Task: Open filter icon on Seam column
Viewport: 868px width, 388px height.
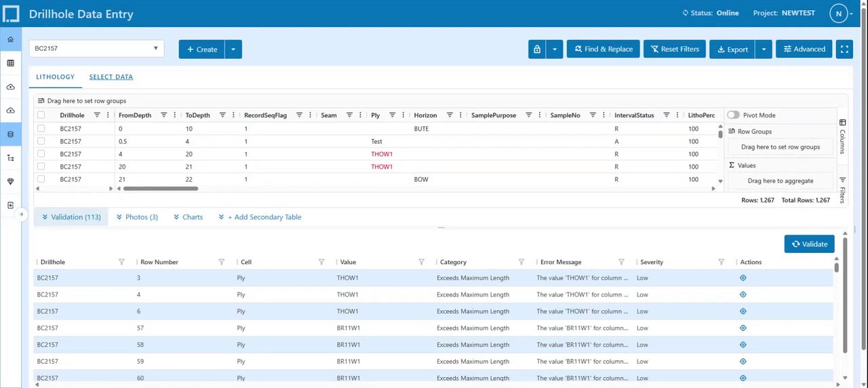Action: 349,115
